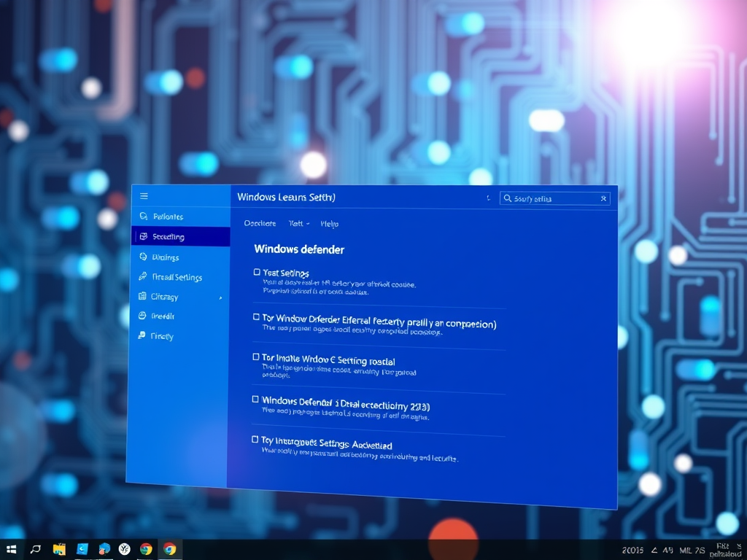
Task: Tick the Yeat Settings checkbox
Action: pos(257,272)
